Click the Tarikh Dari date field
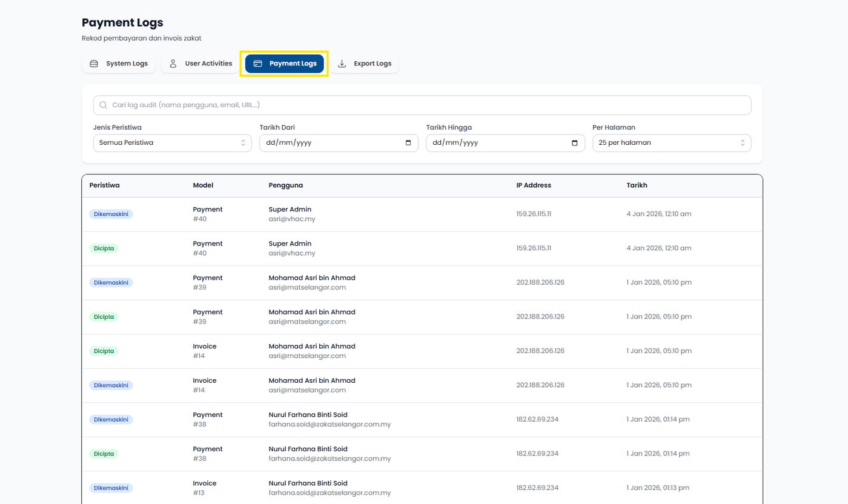848x504 pixels. [x=327, y=143]
